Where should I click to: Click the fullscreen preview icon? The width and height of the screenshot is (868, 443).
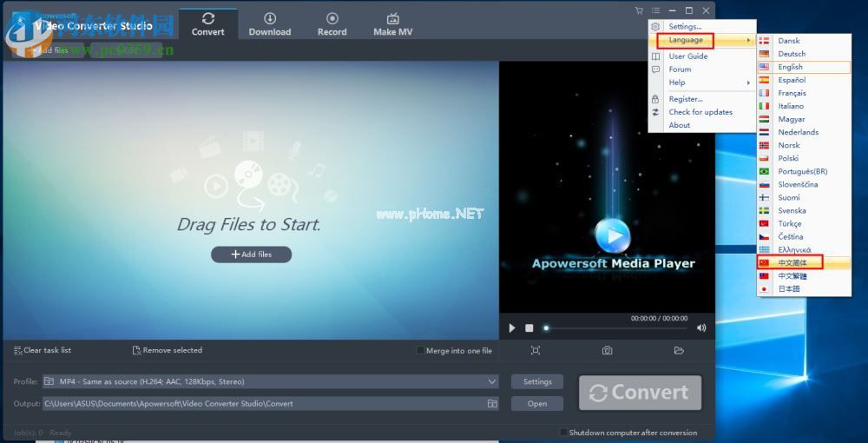point(536,350)
